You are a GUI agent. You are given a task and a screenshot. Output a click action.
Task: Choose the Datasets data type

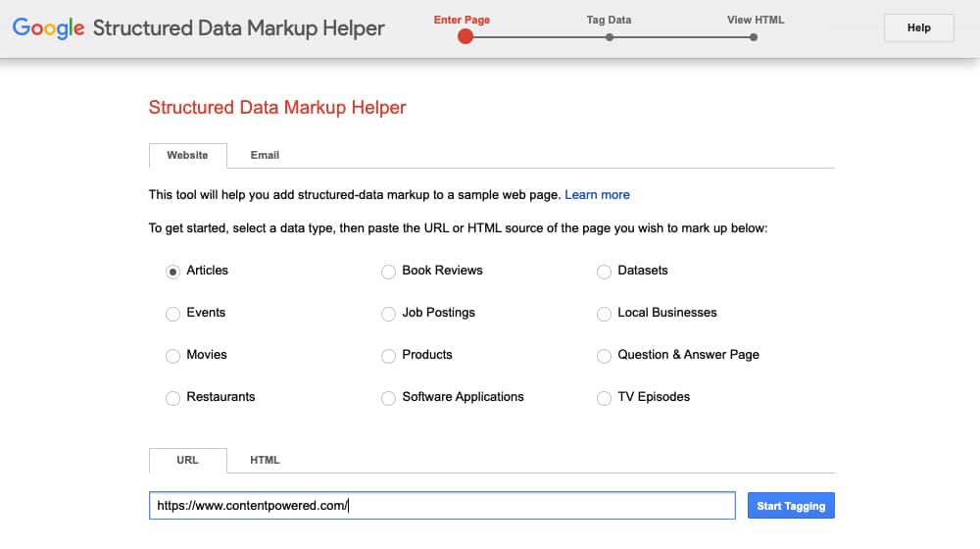coord(604,272)
